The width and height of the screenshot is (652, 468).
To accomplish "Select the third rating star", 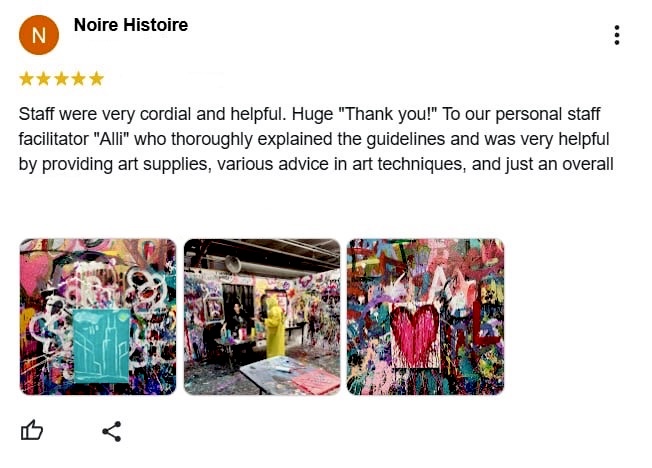I will click(62, 79).
